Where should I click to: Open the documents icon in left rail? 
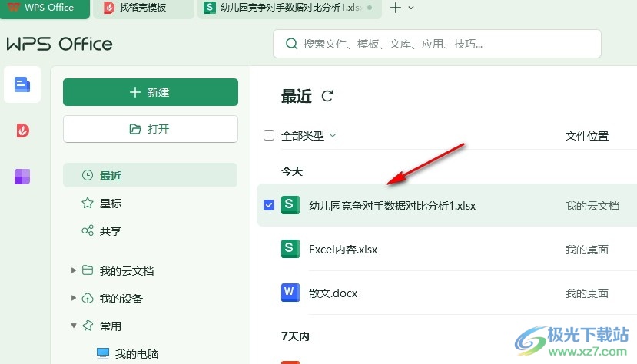coord(22,84)
